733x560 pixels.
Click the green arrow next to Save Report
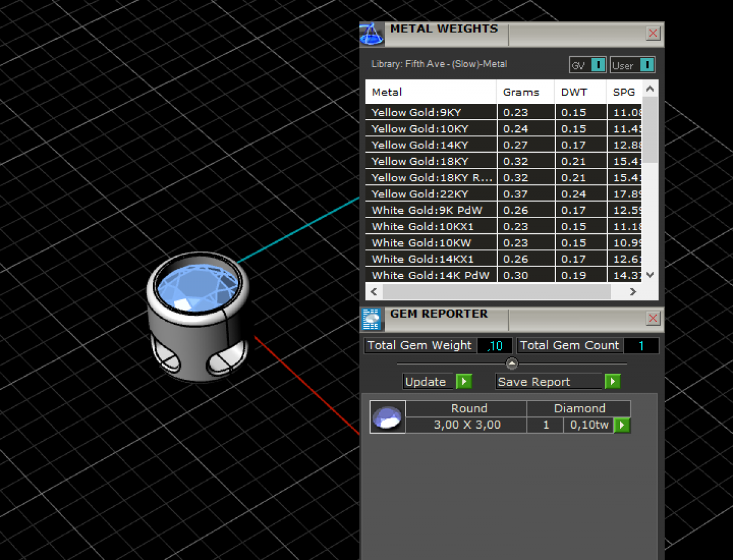612,382
